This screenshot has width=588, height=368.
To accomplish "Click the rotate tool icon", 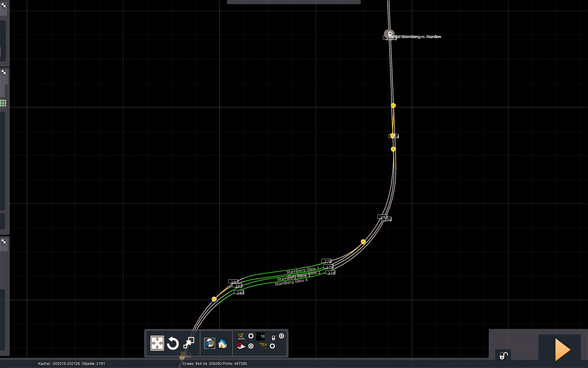I will (x=173, y=343).
